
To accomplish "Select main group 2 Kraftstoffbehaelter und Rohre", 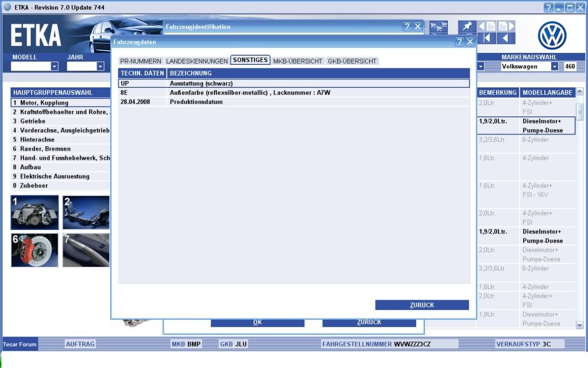I will pyautogui.click(x=61, y=112).
